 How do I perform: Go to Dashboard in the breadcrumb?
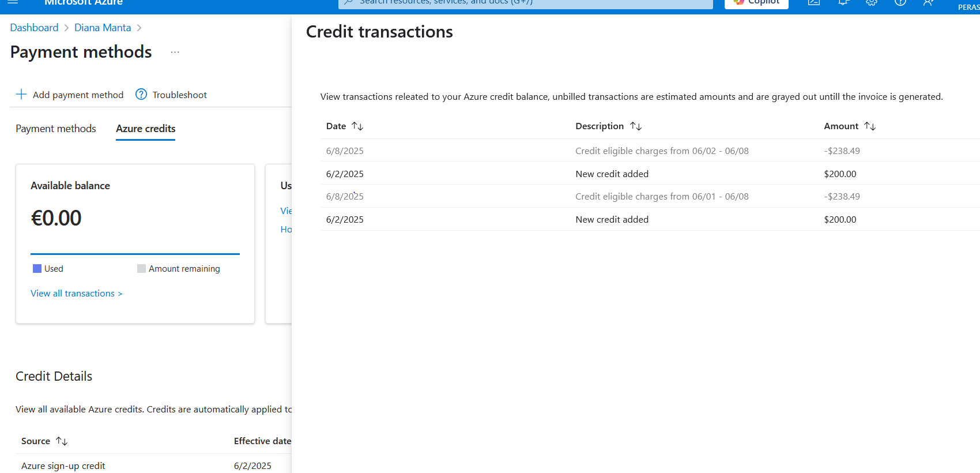[34, 28]
